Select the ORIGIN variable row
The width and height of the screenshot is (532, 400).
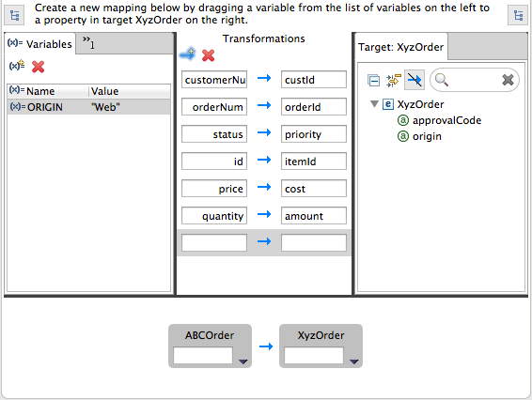[89, 107]
